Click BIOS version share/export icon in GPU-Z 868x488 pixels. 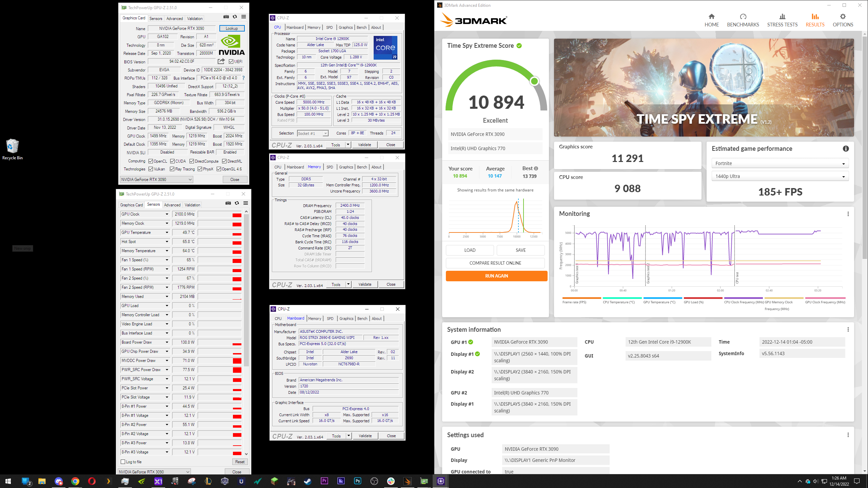coord(221,61)
